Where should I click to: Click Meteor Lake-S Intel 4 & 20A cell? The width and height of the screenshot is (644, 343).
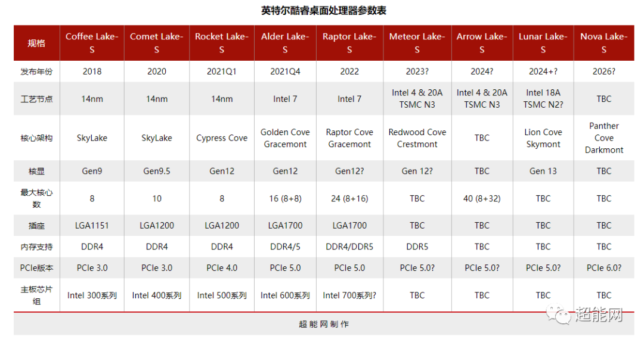pyautogui.click(x=417, y=99)
